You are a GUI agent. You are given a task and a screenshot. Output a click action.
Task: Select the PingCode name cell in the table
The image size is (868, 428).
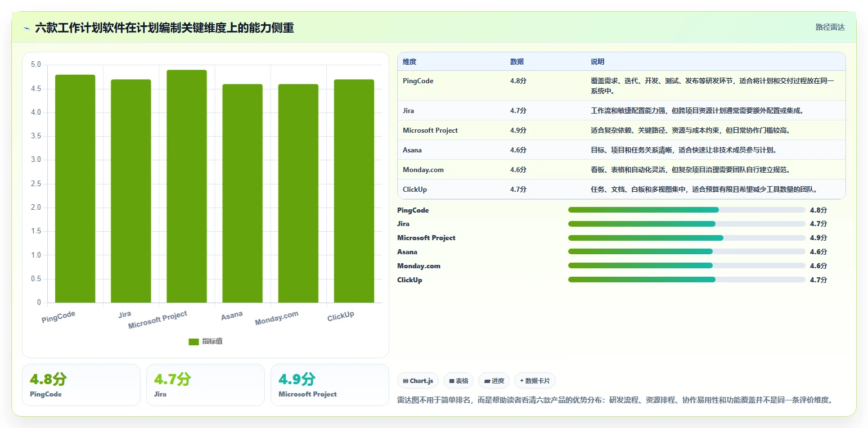pos(418,81)
